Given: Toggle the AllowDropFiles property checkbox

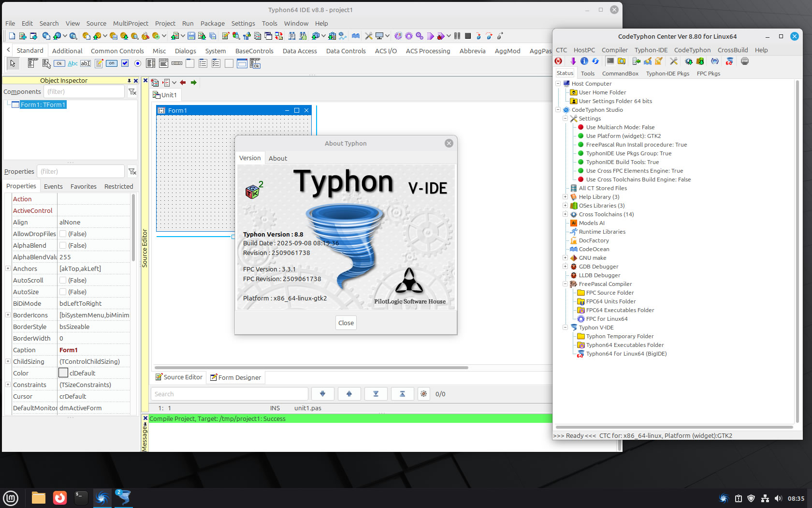Looking at the screenshot, I should [63, 234].
